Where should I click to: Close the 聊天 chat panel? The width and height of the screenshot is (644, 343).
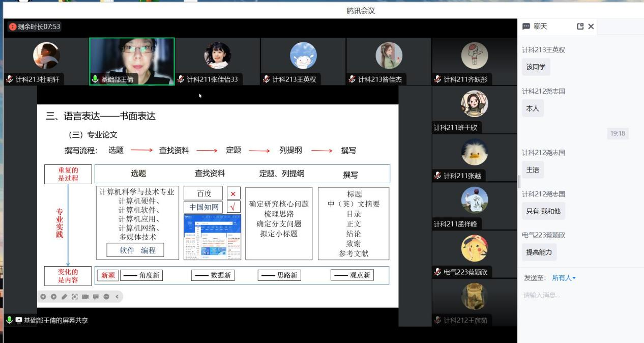click(x=591, y=26)
